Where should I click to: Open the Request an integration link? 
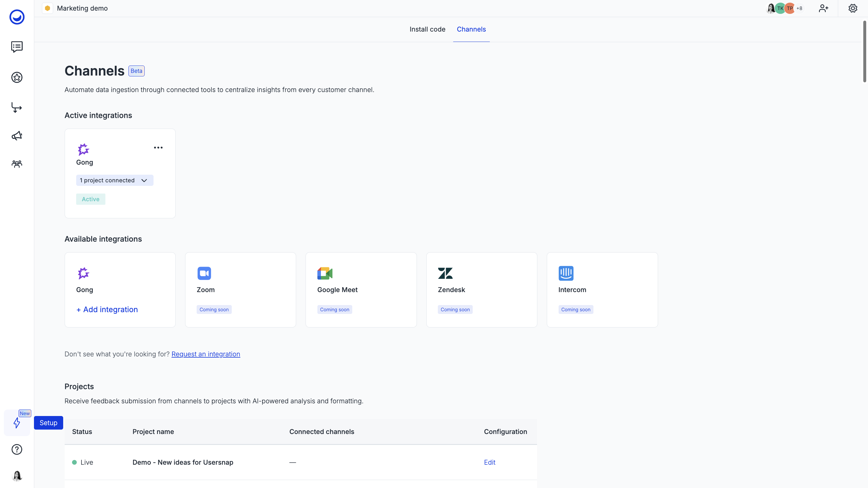click(x=205, y=354)
